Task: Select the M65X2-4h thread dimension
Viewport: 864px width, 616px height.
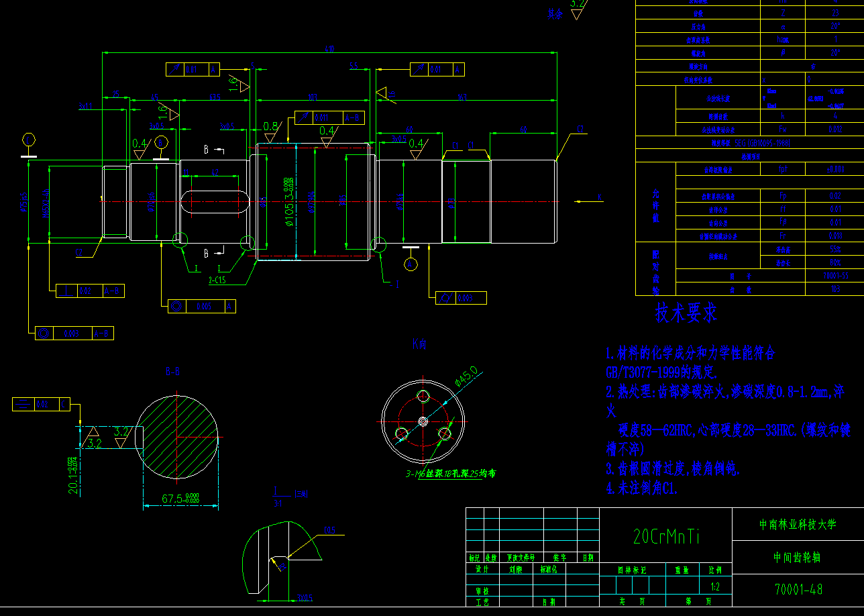Action: point(46,202)
